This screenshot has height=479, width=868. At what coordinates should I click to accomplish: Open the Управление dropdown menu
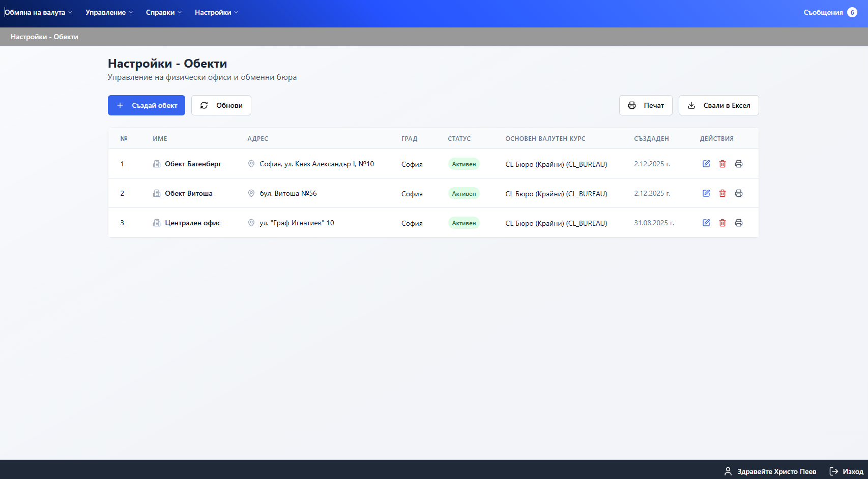109,12
